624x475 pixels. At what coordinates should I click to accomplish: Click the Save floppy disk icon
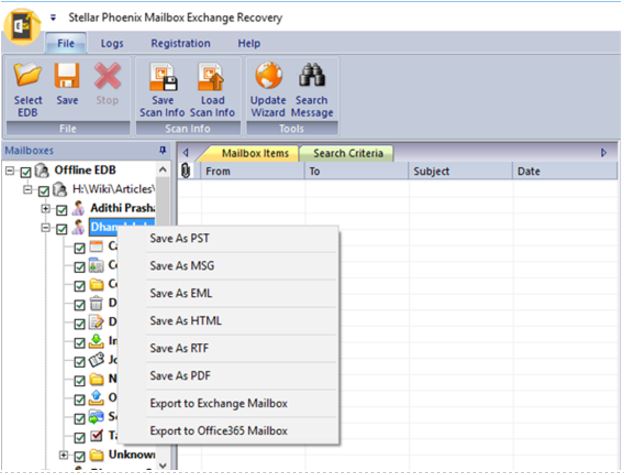click(67, 75)
